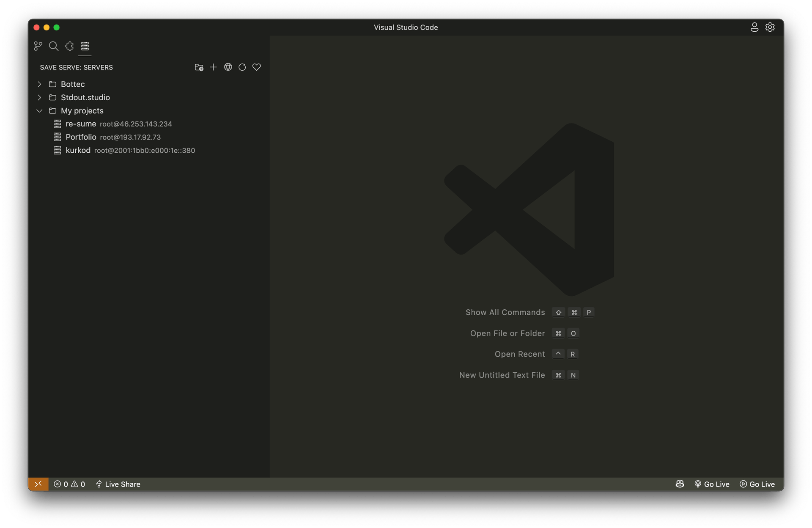Select the Save Serve servers tab

[85, 46]
